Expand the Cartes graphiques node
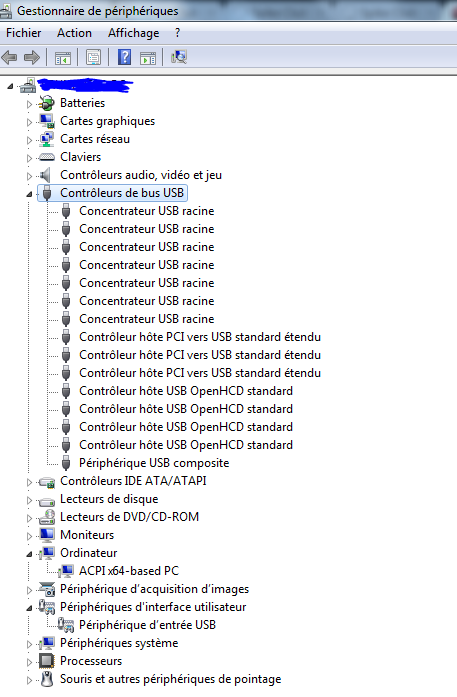The height and width of the screenshot is (697, 457). pyautogui.click(x=29, y=122)
